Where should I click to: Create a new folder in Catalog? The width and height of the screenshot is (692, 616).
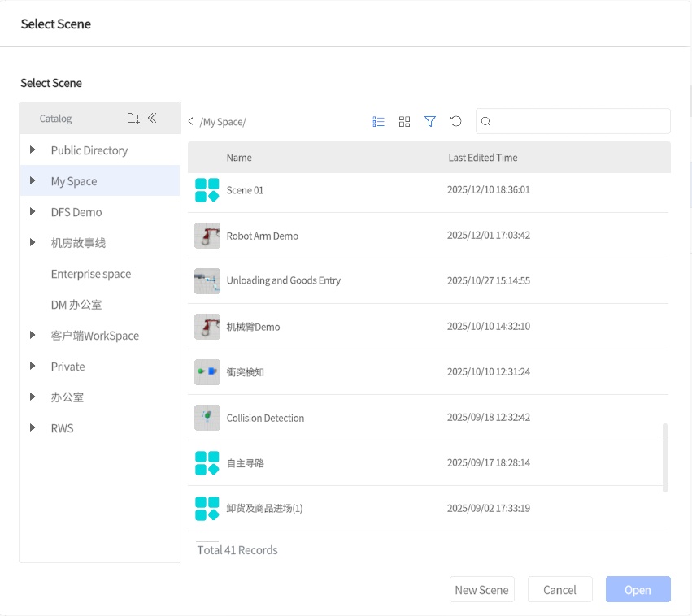pyautogui.click(x=133, y=118)
